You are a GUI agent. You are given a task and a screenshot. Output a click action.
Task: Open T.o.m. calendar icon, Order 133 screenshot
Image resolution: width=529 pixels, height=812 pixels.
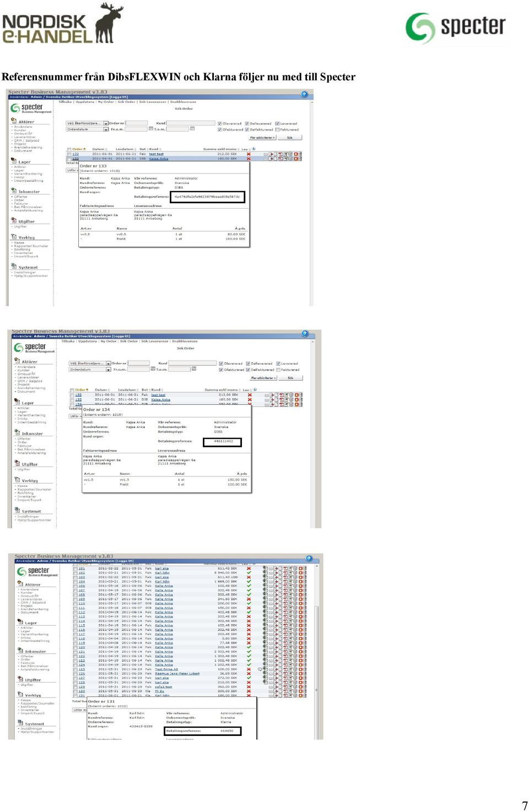click(192, 129)
